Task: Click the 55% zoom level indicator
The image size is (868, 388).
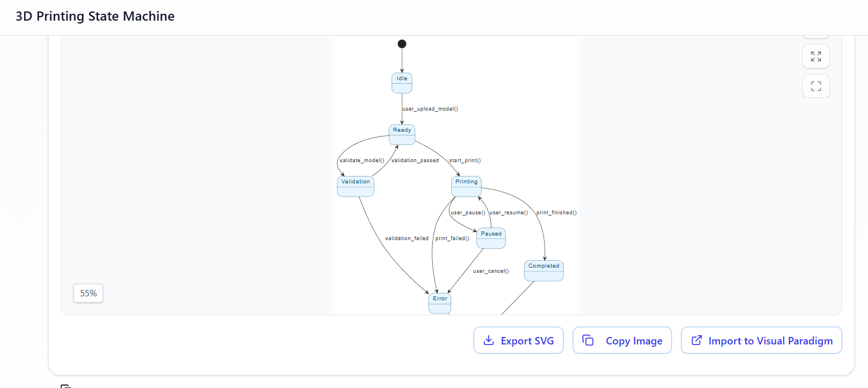Action: [x=88, y=293]
